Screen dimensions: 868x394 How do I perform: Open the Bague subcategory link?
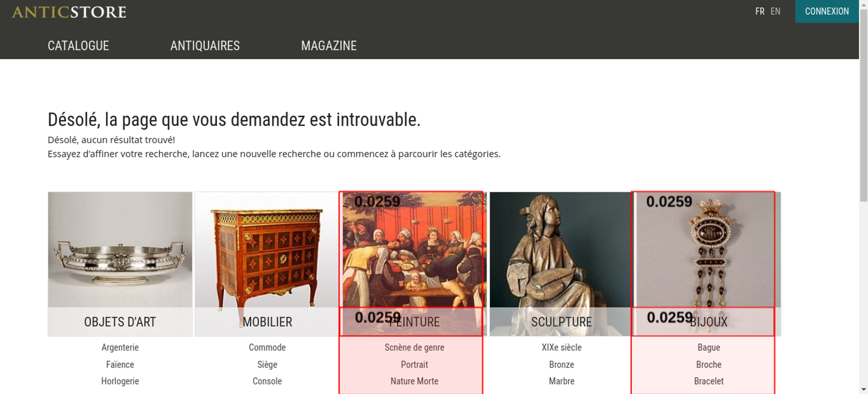pyautogui.click(x=709, y=348)
